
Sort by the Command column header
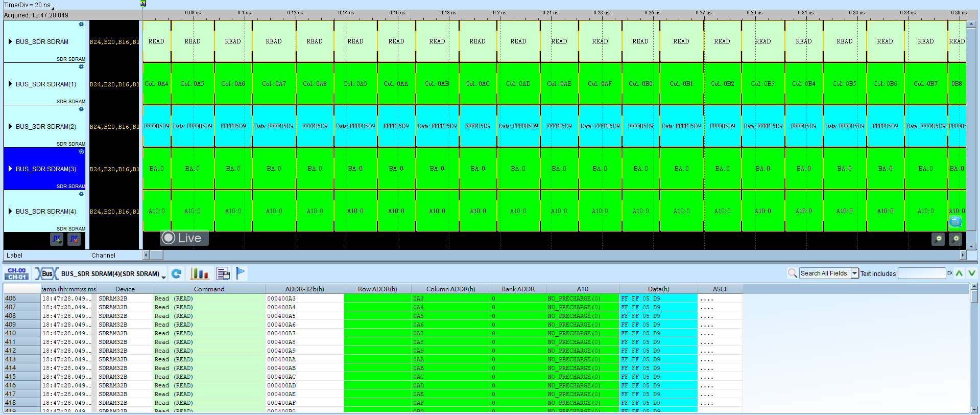[x=209, y=289]
